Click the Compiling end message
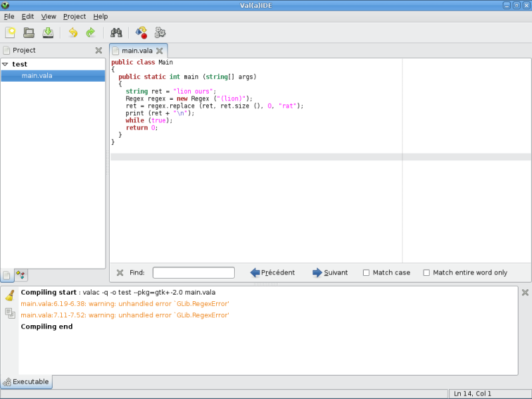The image size is (532, 399). (x=47, y=327)
